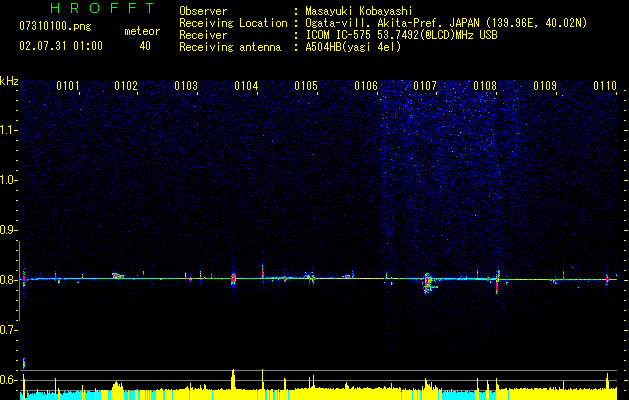Click the 0109 time marker

545,86
